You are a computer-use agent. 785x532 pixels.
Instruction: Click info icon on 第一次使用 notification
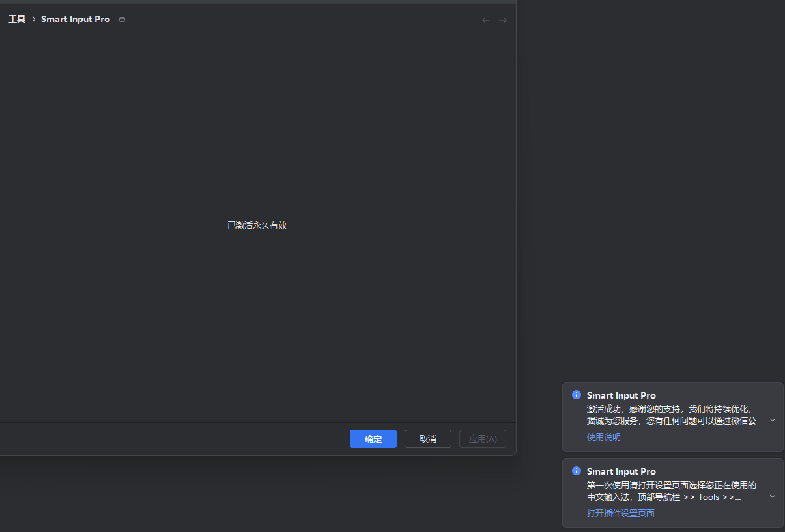pyautogui.click(x=576, y=471)
